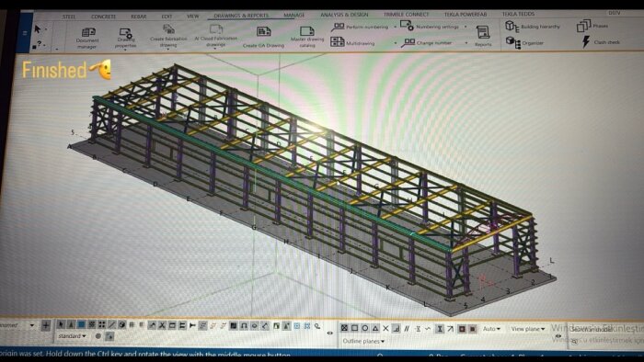
Task: Open the EDIT ribbon tab
Action: [x=167, y=17]
